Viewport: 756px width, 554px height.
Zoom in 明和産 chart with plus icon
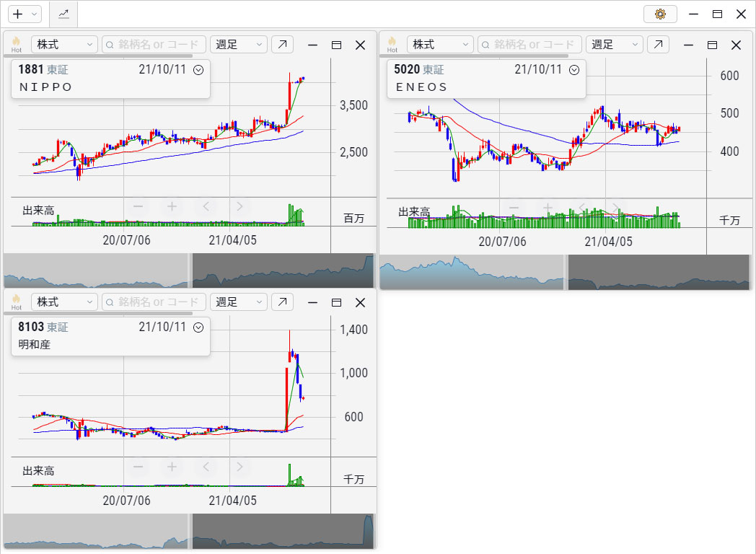(172, 467)
